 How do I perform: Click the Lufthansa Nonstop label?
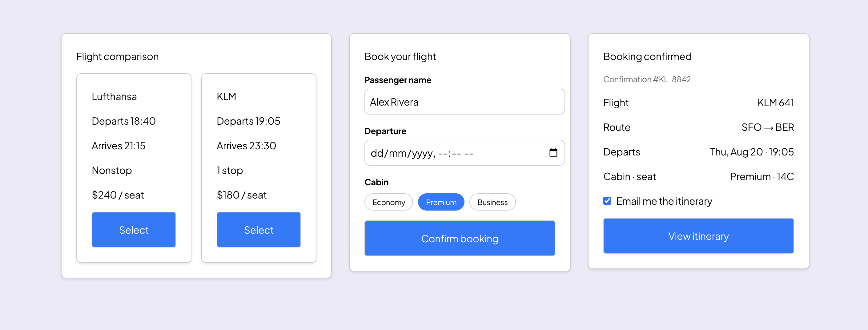112,170
